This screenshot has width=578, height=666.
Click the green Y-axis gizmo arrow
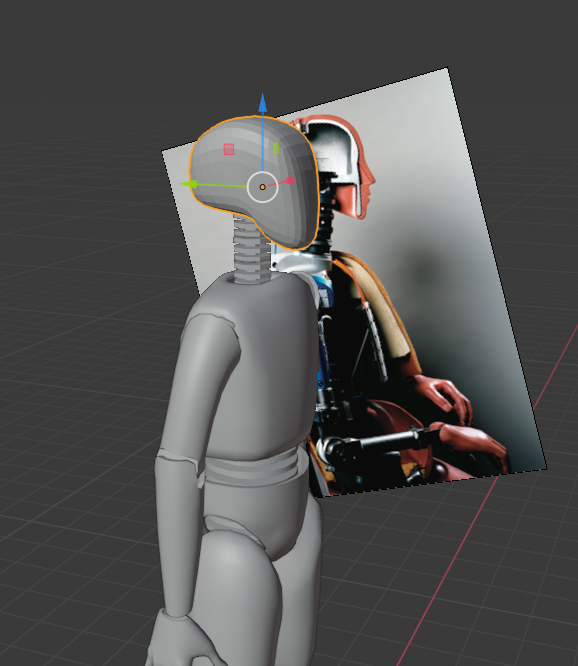click(188, 184)
